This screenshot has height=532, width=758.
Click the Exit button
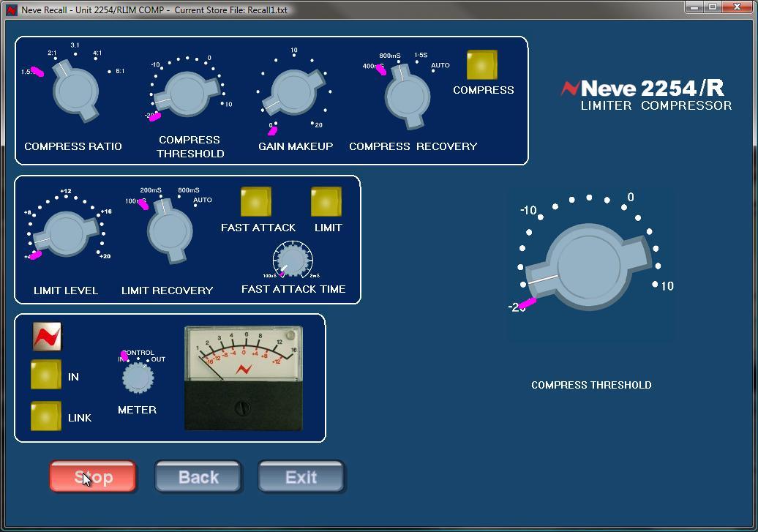pos(301,477)
